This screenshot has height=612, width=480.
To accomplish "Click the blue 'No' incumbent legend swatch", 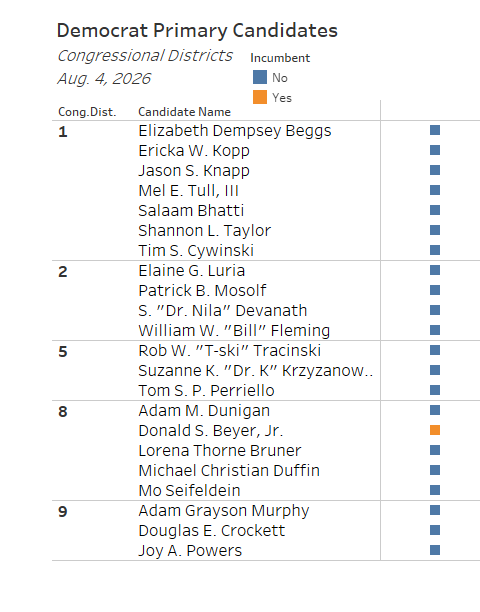I will (x=260, y=77).
